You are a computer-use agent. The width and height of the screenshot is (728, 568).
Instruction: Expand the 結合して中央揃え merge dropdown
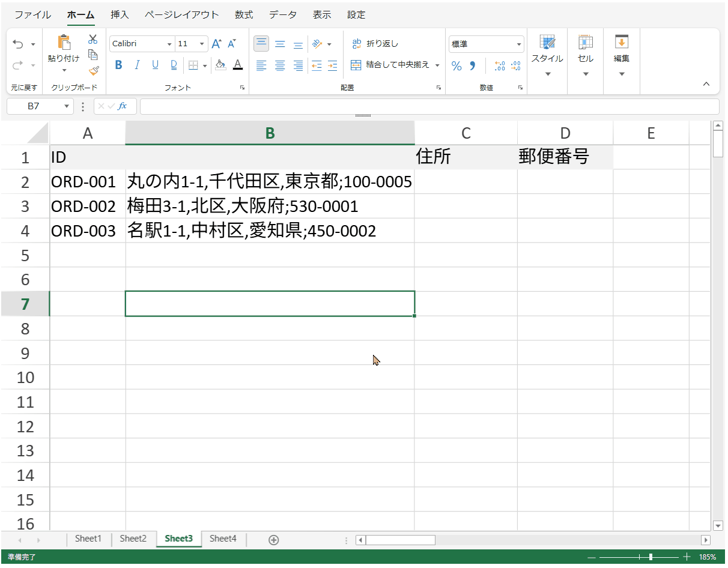pyautogui.click(x=437, y=66)
